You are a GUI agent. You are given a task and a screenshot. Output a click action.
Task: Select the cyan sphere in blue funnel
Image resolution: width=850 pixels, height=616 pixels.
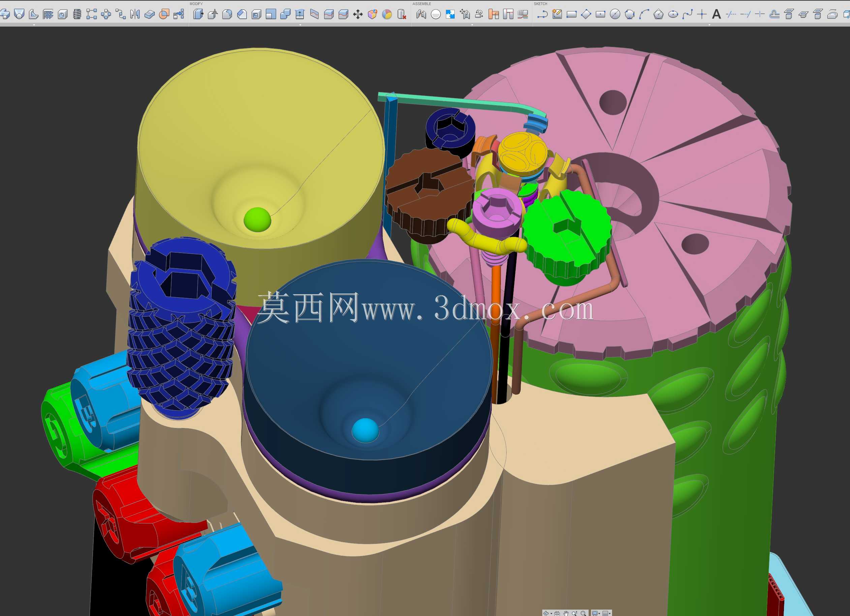(365, 431)
